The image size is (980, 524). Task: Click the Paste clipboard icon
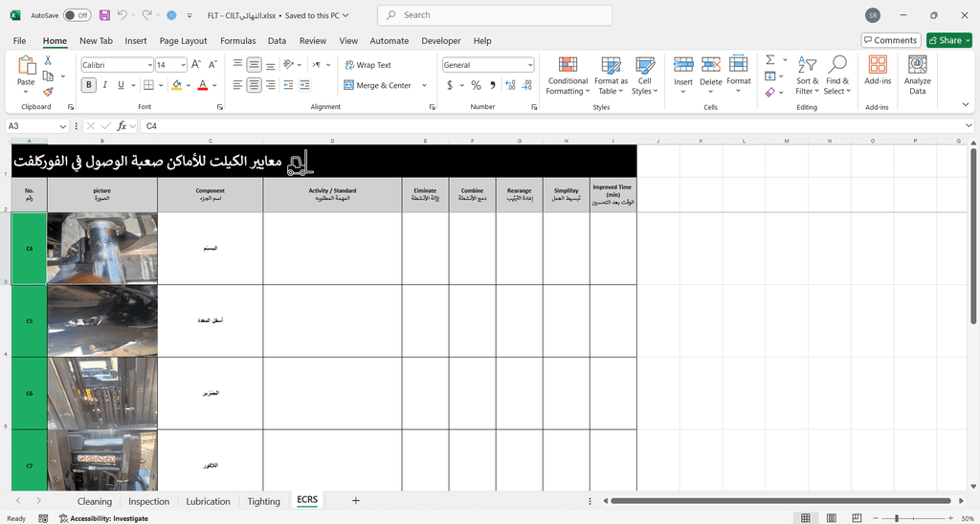pyautogui.click(x=26, y=66)
